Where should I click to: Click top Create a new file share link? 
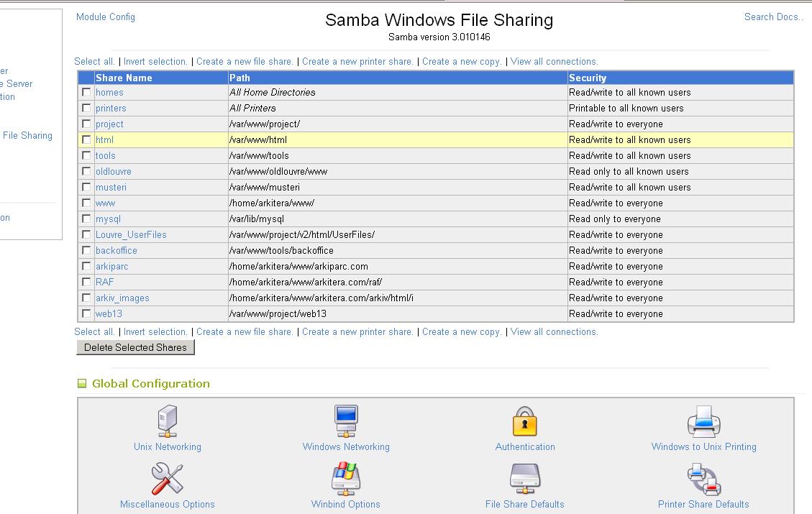coord(245,62)
